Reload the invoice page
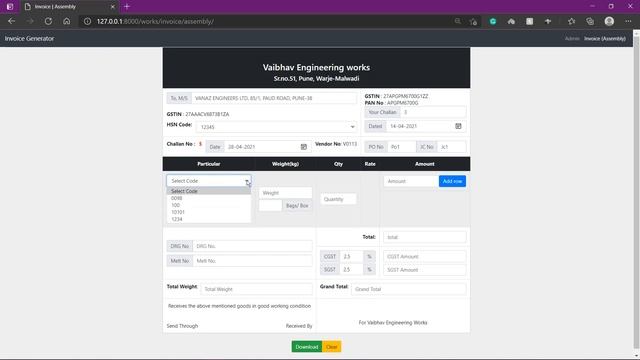 [x=48, y=21]
